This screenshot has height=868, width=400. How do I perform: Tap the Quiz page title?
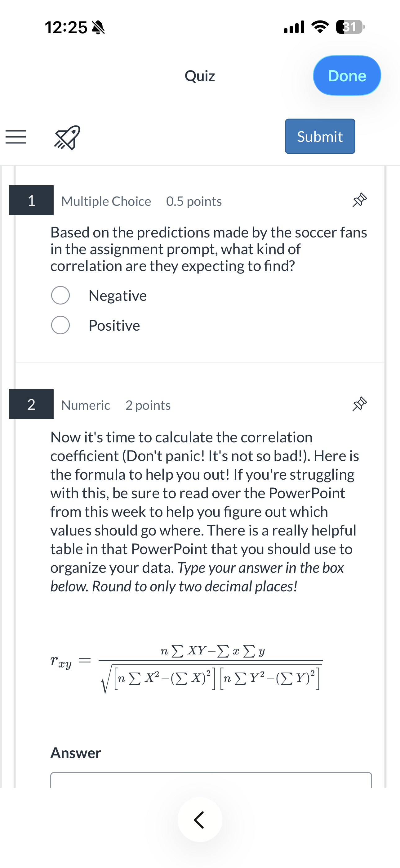click(x=200, y=76)
